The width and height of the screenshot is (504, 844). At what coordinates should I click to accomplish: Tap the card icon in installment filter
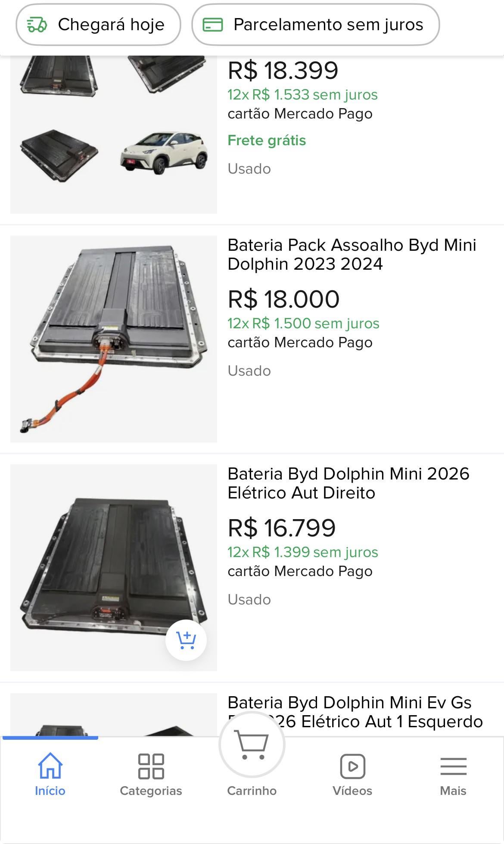pyautogui.click(x=213, y=25)
